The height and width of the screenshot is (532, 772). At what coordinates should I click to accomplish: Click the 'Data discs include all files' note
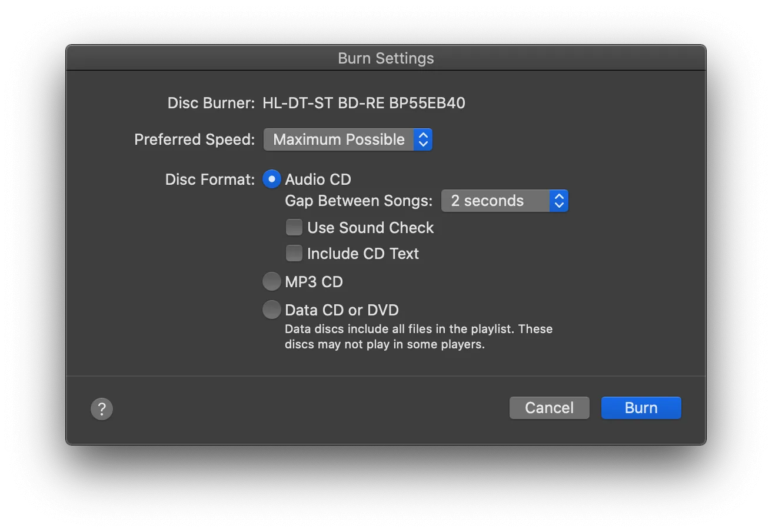[x=419, y=337]
